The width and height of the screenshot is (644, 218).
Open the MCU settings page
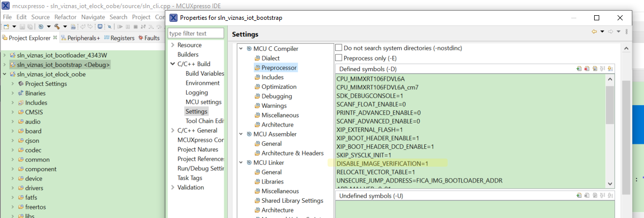click(203, 102)
